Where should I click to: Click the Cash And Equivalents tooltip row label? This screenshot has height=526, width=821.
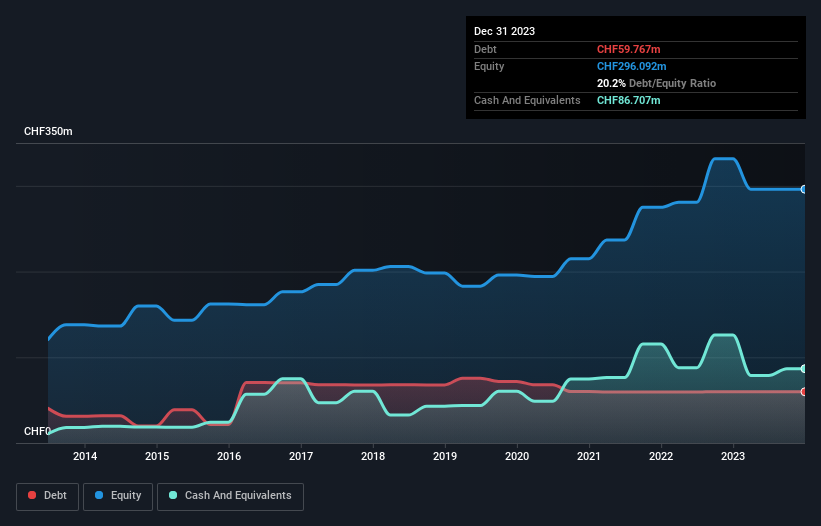pyautogui.click(x=527, y=100)
